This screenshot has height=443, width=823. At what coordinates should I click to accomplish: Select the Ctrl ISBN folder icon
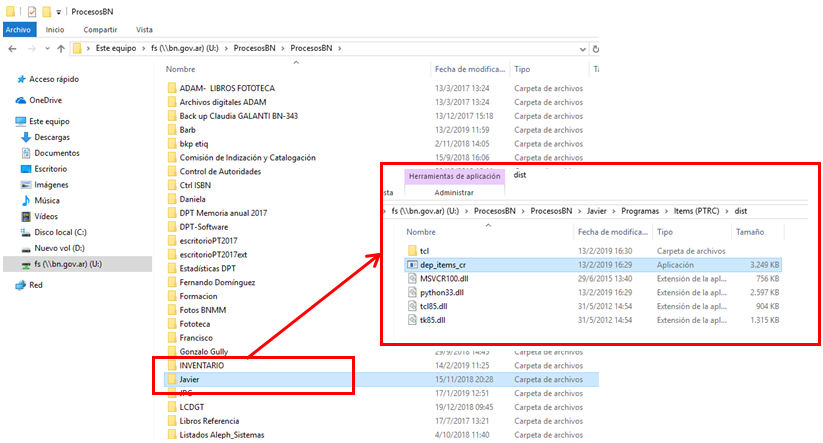(x=172, y=185)
